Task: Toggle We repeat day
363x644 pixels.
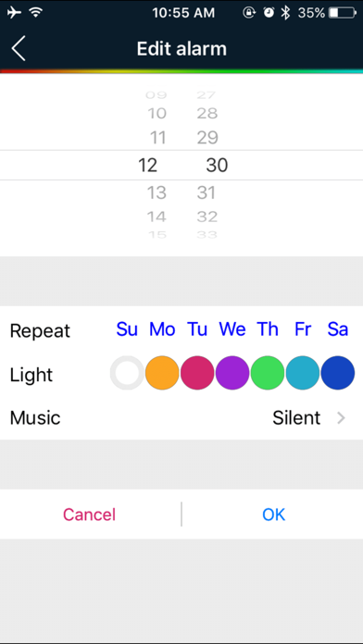Action: 232,329
